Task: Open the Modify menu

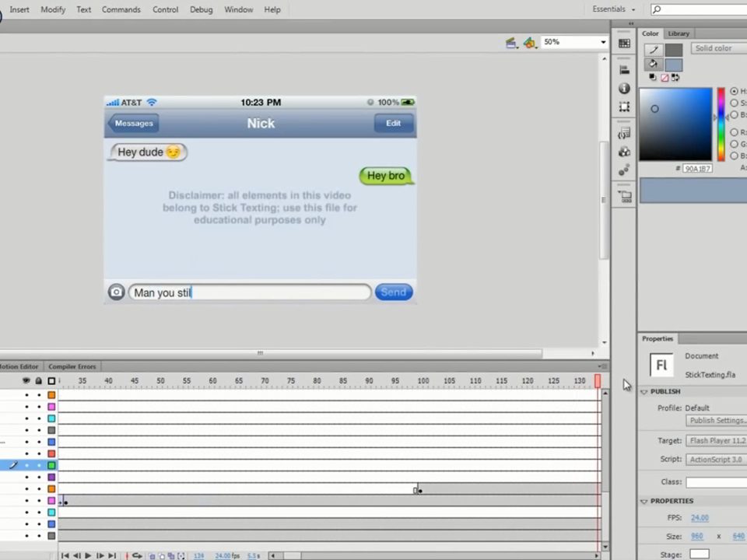Action: tap(53, 9)
